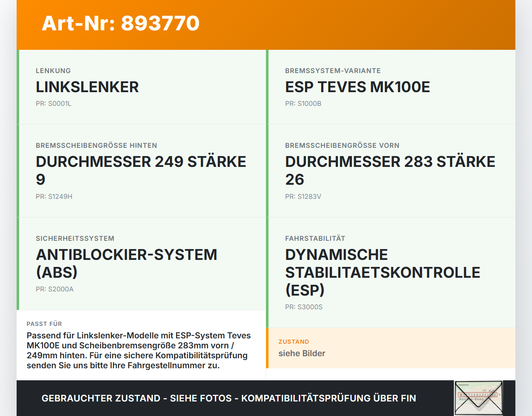Click the ESP TEVES MK100E brake system card
The image size is (532, 416).
click(391, 87)
